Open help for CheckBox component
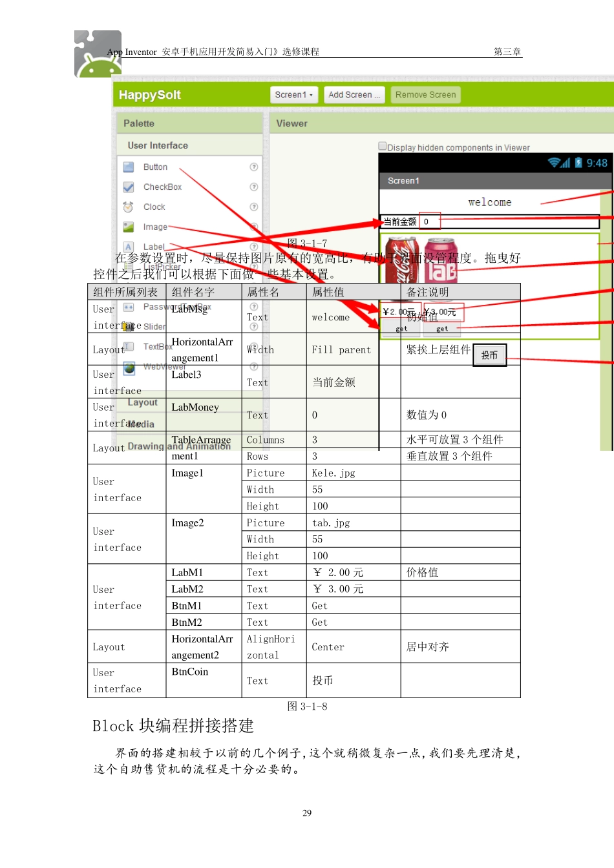Viewport: 614px width, 868px height. (254, 187)
